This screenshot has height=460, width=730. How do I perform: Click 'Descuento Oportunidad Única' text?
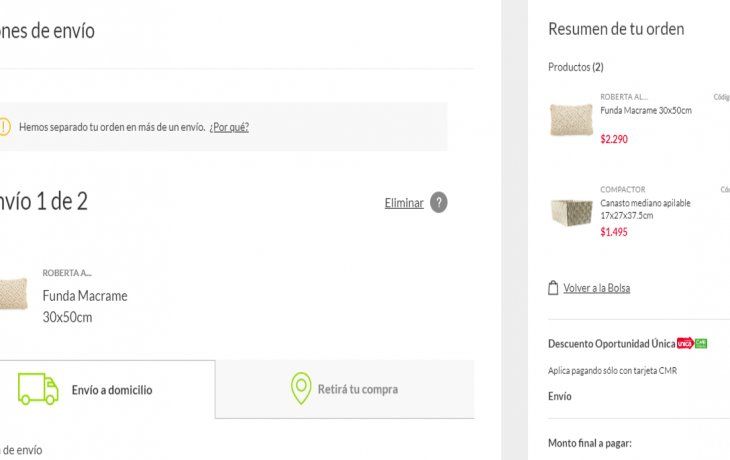612,344
